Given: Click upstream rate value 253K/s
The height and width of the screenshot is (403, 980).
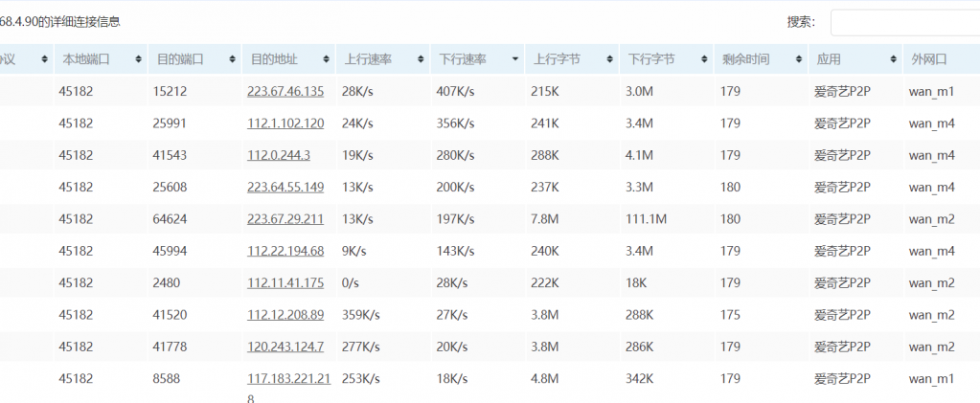Looking at the screenshot, I should tap(360, 379).
